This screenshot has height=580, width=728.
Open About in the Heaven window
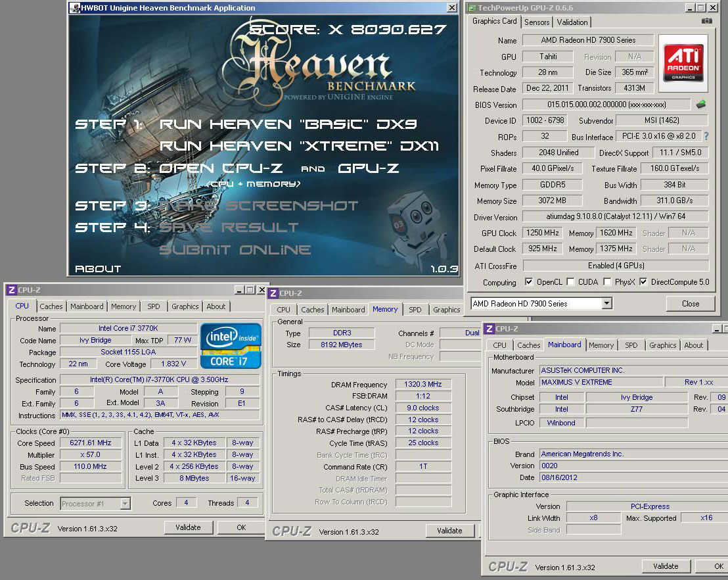pos(98,268)
